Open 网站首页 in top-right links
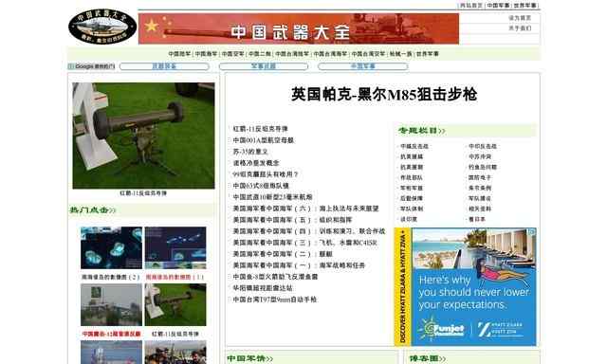 point(470,6)
